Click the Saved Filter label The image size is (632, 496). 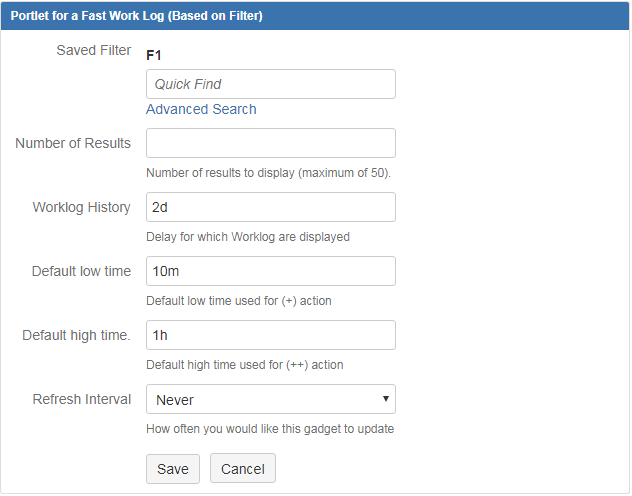93,50
